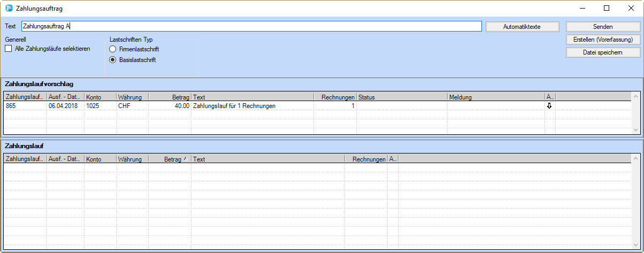The height and width of the screenshot is (253, 644).
Task: Maximize the Zahlungsauftrag window
Action: tap(606, 8)
